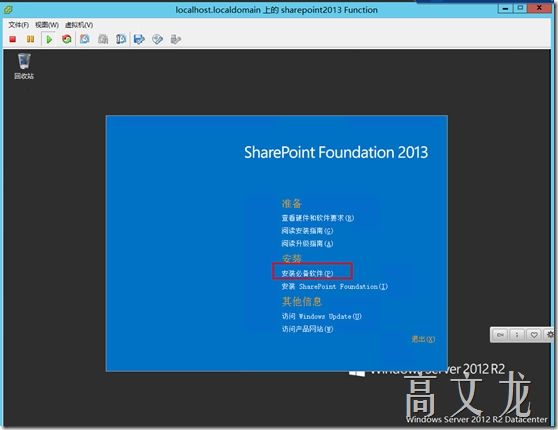Click the heart icon in floating toolbar
The image size is (558, 430).
534,335
